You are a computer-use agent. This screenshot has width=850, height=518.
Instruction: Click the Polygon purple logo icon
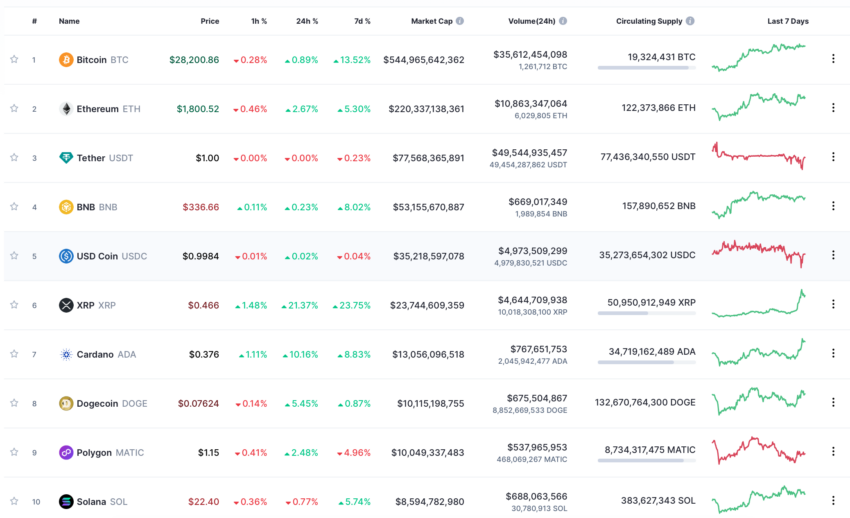click(x=66, y=452)
